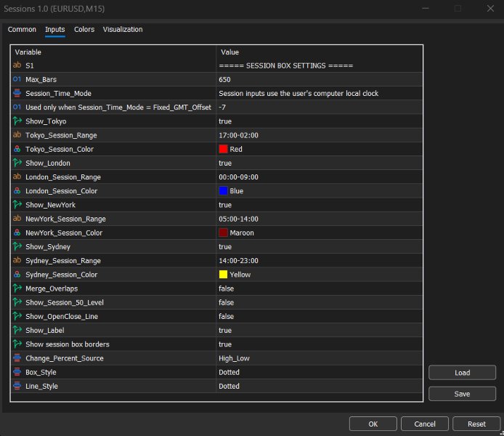Click the enum icon beside Session_Time_Mode
The height and width of the screenshot is (436, 504).
pos(17,93)
